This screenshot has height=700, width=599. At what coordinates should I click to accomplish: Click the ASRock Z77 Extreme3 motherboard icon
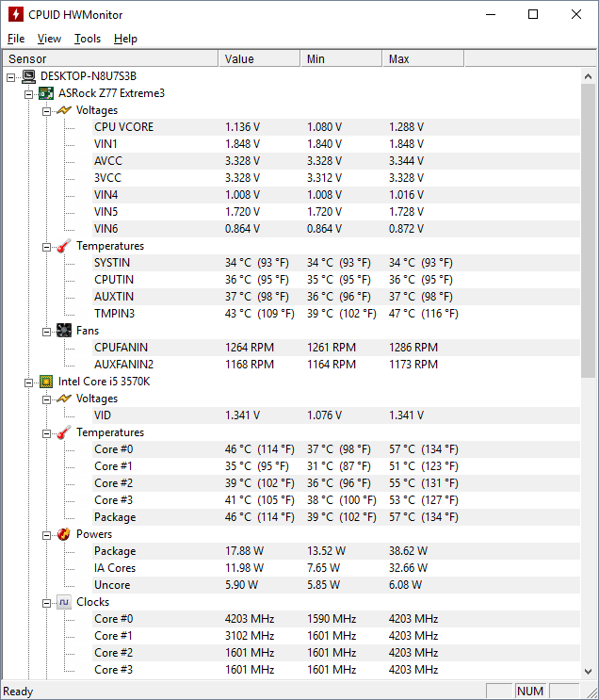[x=46, y=93]
